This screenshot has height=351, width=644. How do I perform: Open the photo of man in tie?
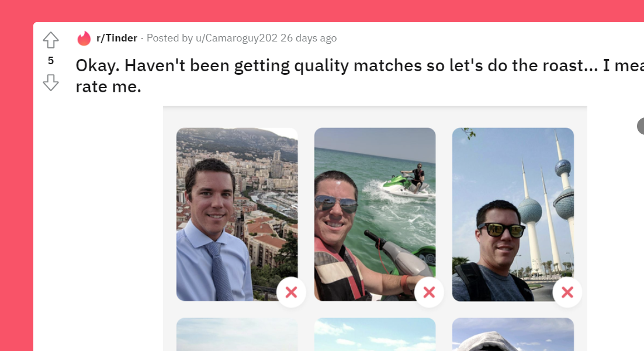pos(237,214)
